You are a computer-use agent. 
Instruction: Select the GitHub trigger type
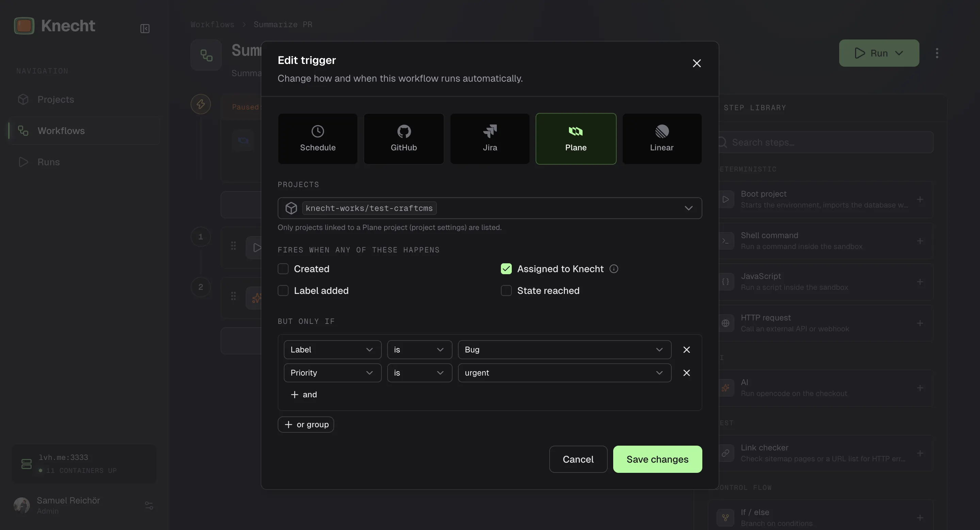pos(404,139)
